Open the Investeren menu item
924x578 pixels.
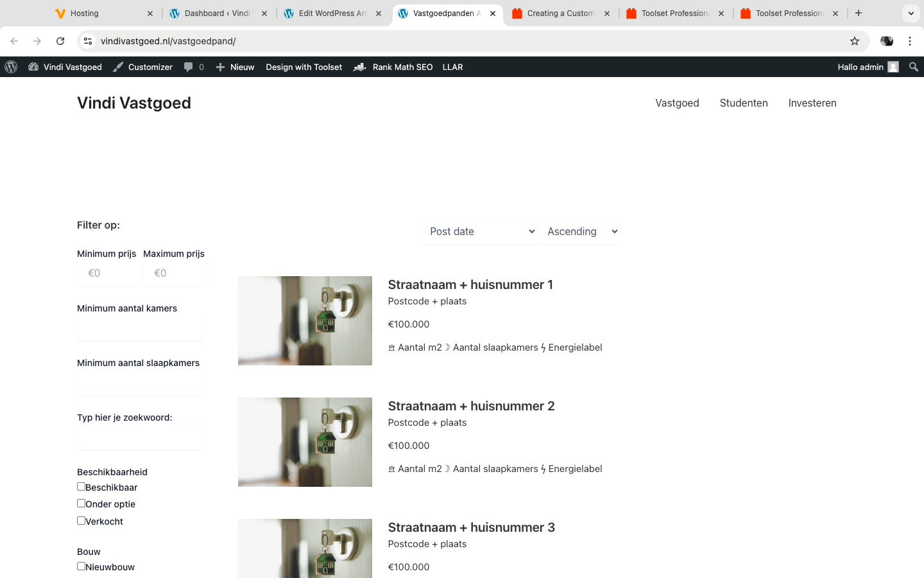click(812, 103)
